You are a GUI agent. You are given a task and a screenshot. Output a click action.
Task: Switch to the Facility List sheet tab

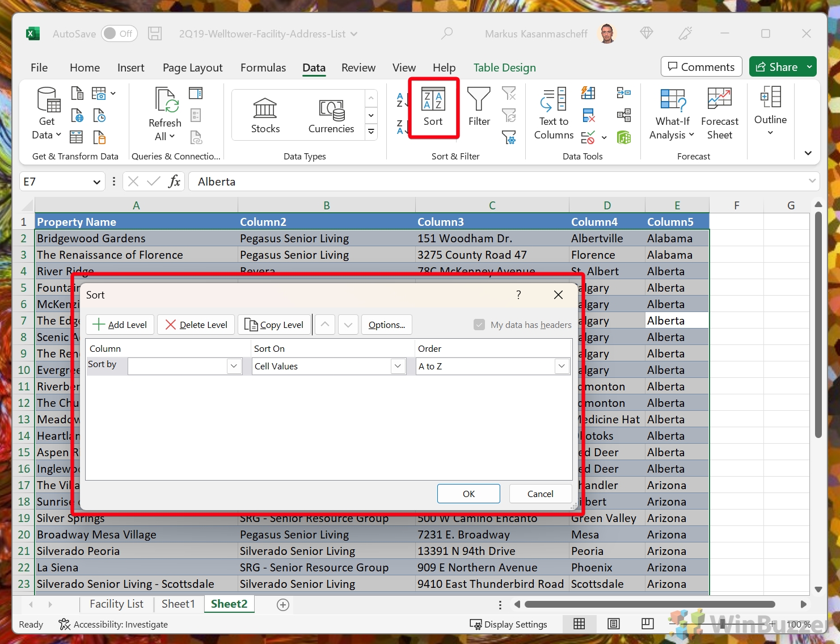coord(116,604)
